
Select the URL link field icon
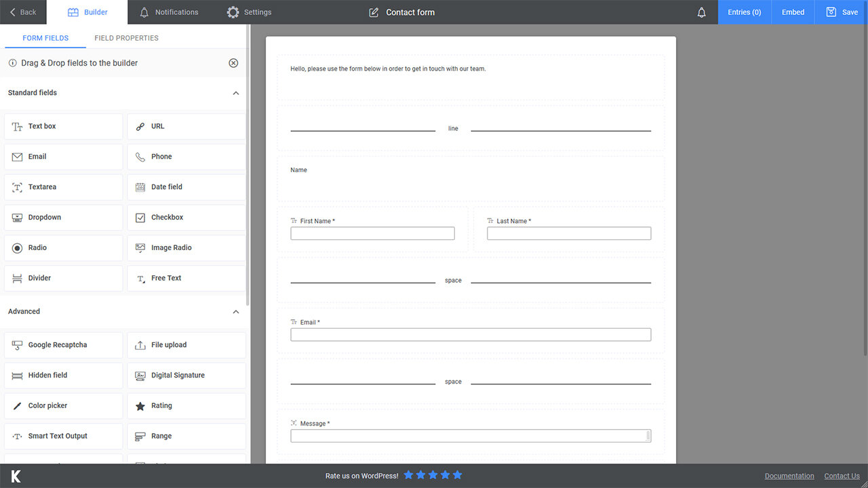click(140, 127)
